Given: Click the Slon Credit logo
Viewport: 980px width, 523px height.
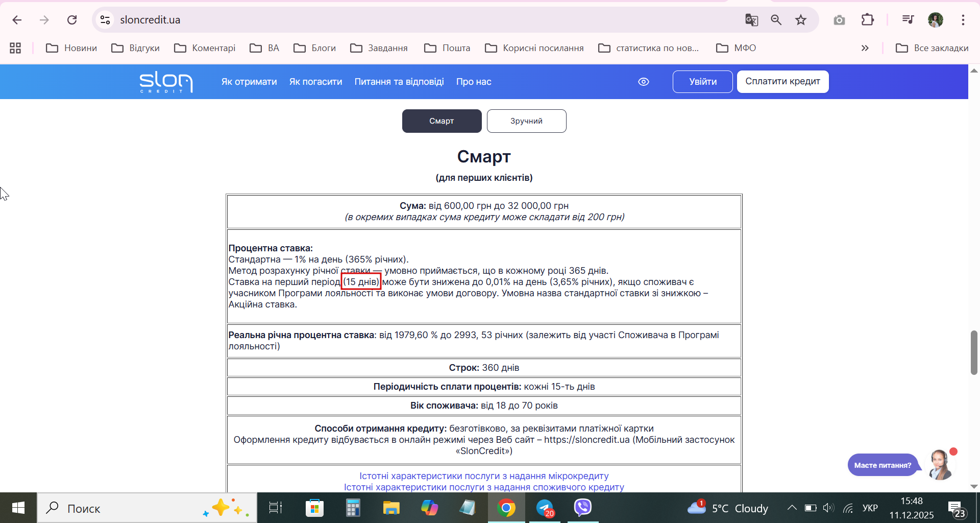Looking at the screenshot, I should click(166, 82).
